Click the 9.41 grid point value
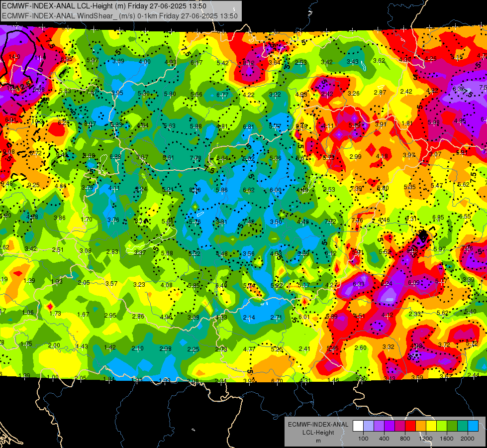 (x=62, y=154)
